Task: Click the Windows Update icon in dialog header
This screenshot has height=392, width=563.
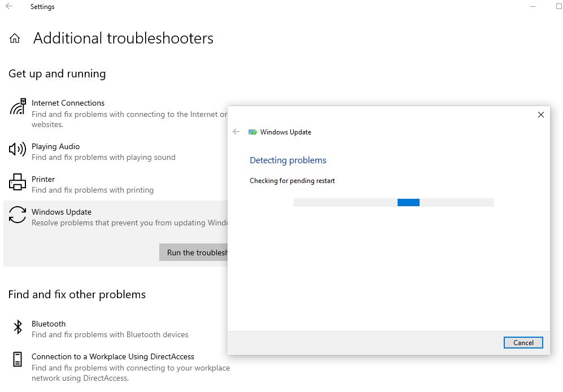Action: [x=253, y=132]
